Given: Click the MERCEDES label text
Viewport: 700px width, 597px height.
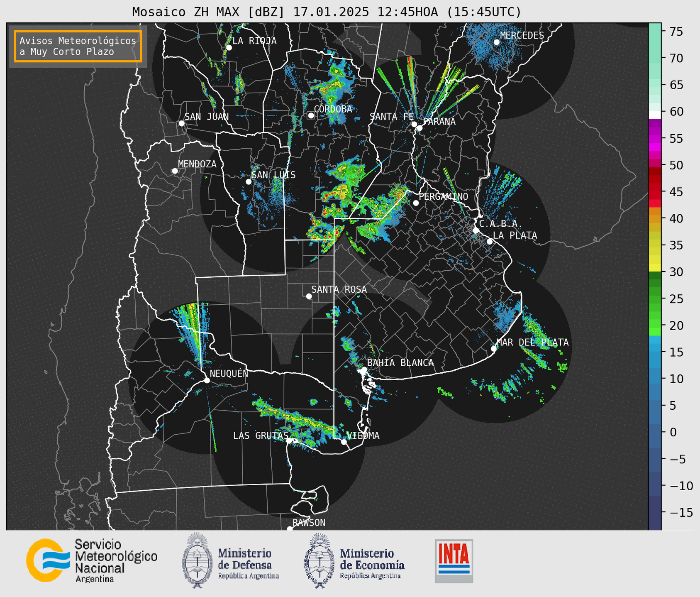Looking at the screenshot, I should (x=522, y=36).
